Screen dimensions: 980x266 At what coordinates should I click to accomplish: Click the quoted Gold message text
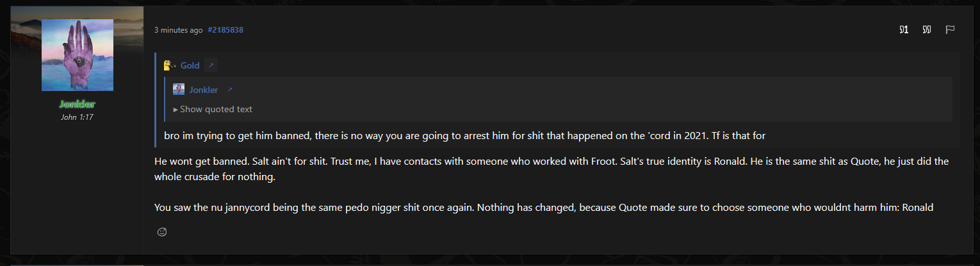[x=461, y=136]
